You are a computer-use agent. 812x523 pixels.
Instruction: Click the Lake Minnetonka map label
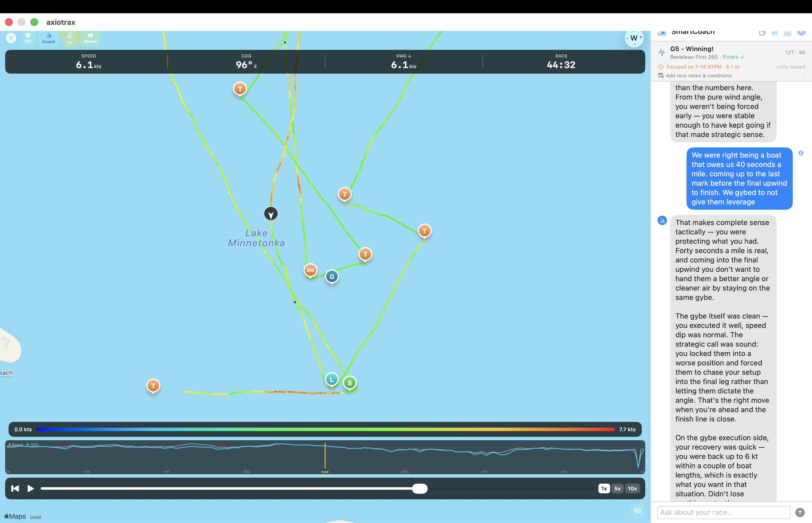[256, 238]
